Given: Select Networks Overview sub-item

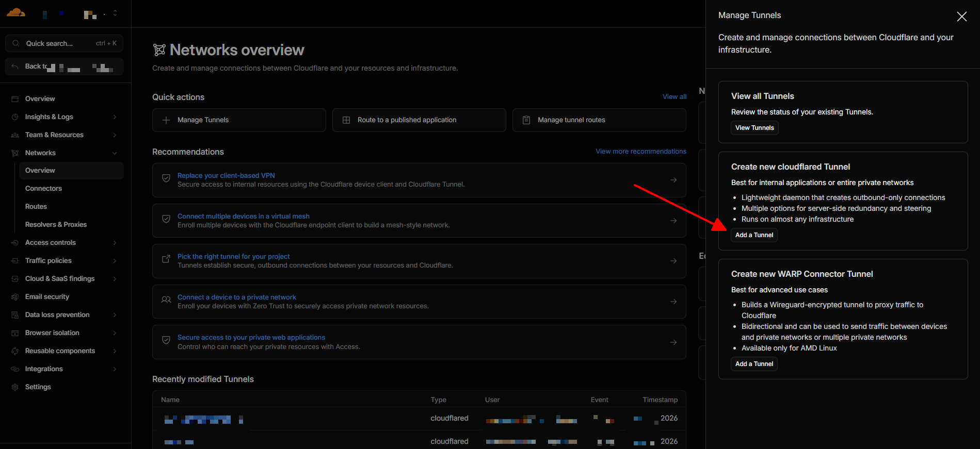Looking at the screenshot, I should [71, 171].
